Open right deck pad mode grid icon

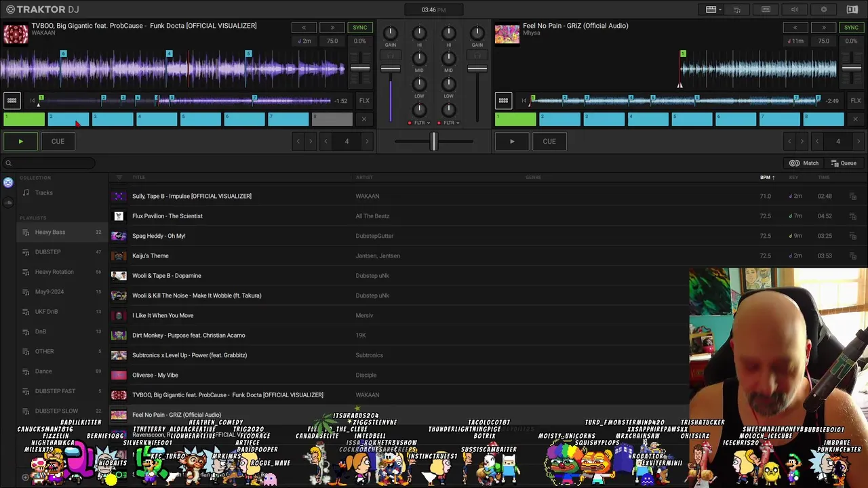pyautogui.click(x=503, y=101)
